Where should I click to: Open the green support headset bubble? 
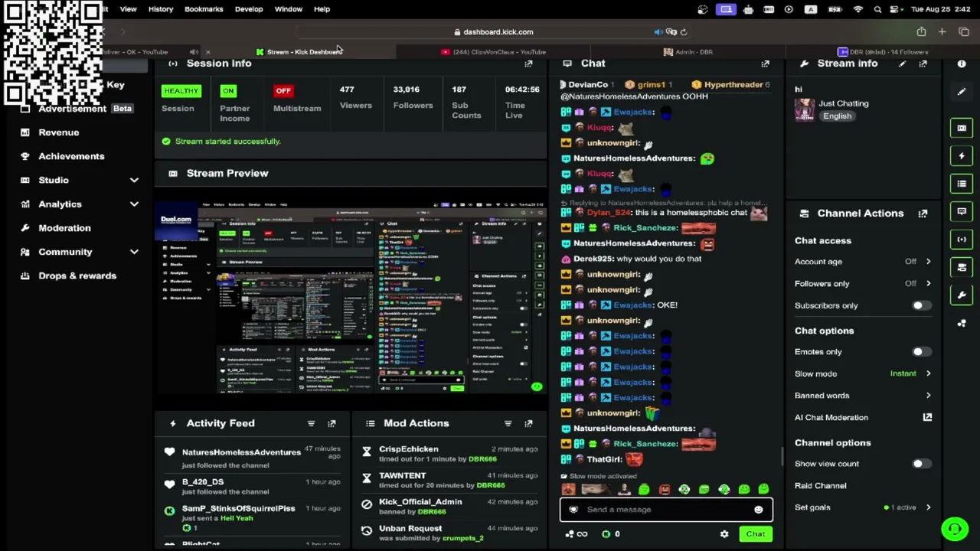point(955,529)
